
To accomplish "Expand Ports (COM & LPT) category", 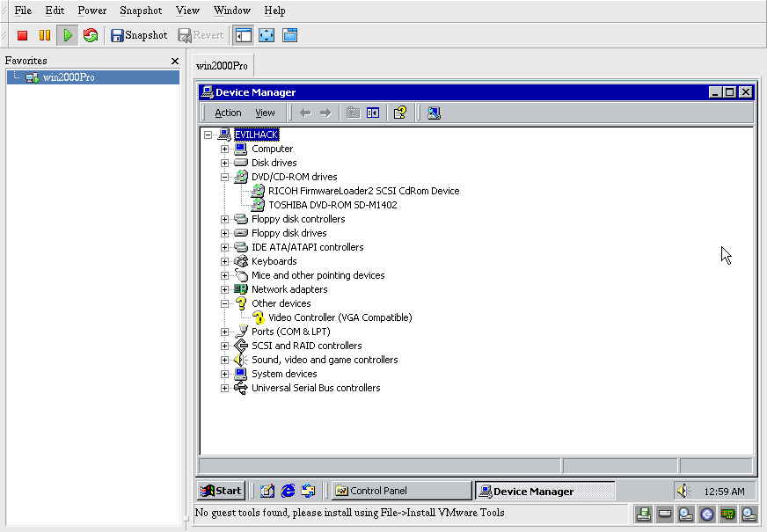I will [x=224, y=332].
